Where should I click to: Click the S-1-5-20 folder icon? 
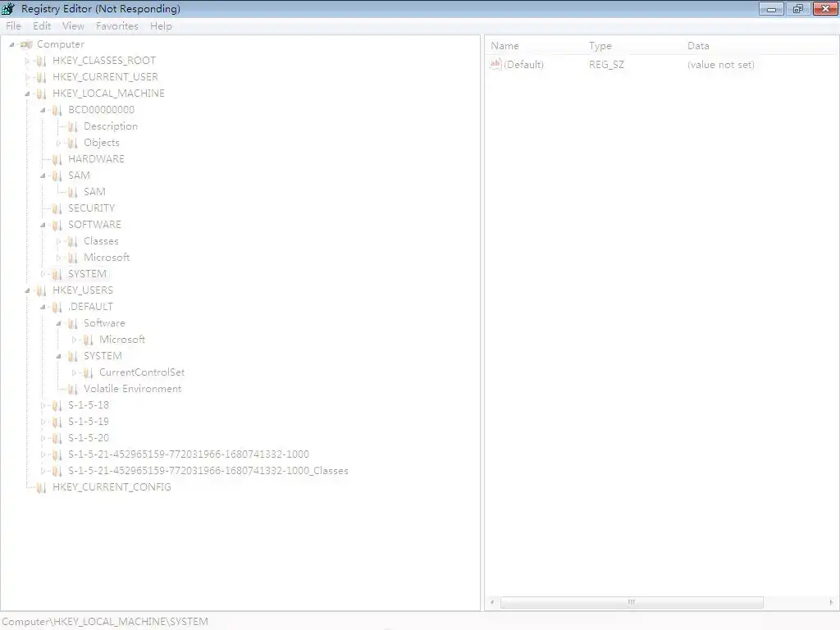[57, 438]
